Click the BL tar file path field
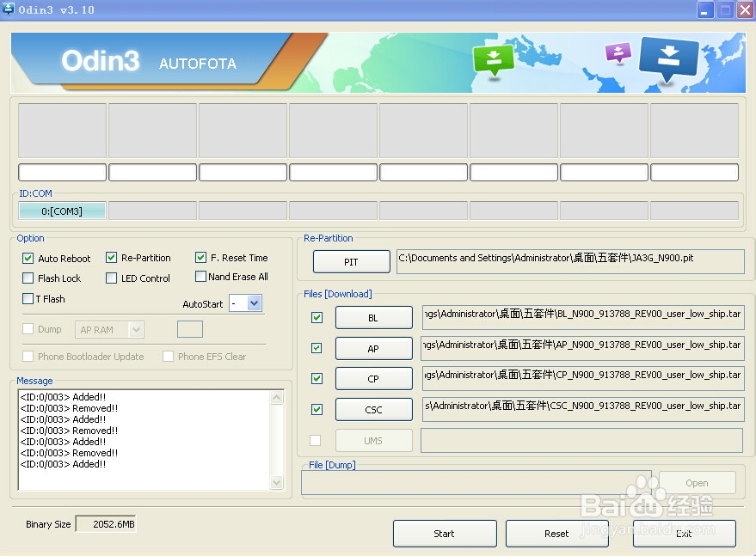 coord(582,317)
